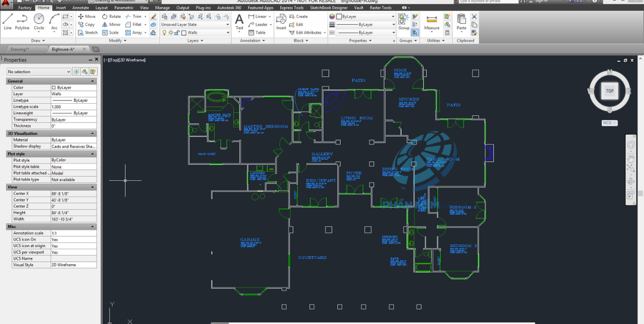This screenshot has height=324, width=644.
Task: Toggle the layer on/off lightbulb icon
Action: [x=165, y=33]
